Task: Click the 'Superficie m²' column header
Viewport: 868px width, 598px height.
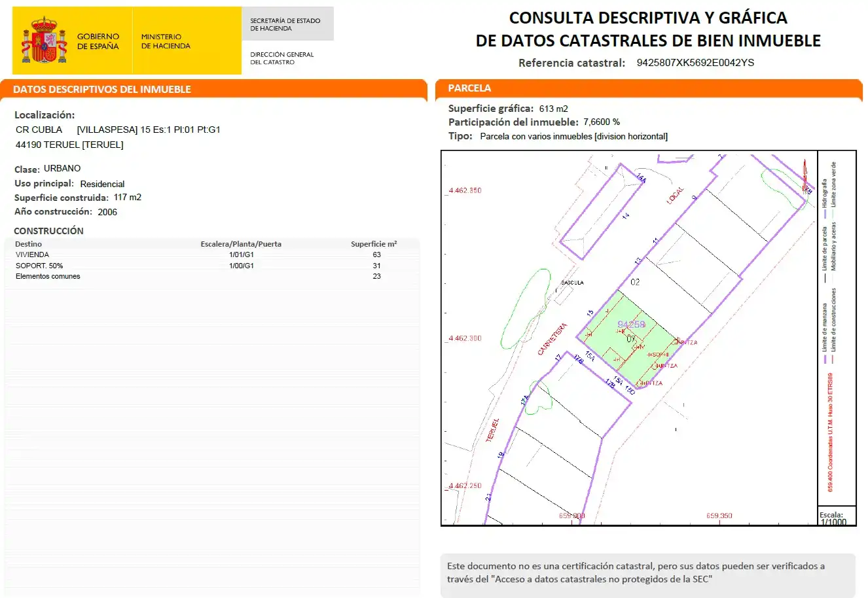Action: point(374,244)
